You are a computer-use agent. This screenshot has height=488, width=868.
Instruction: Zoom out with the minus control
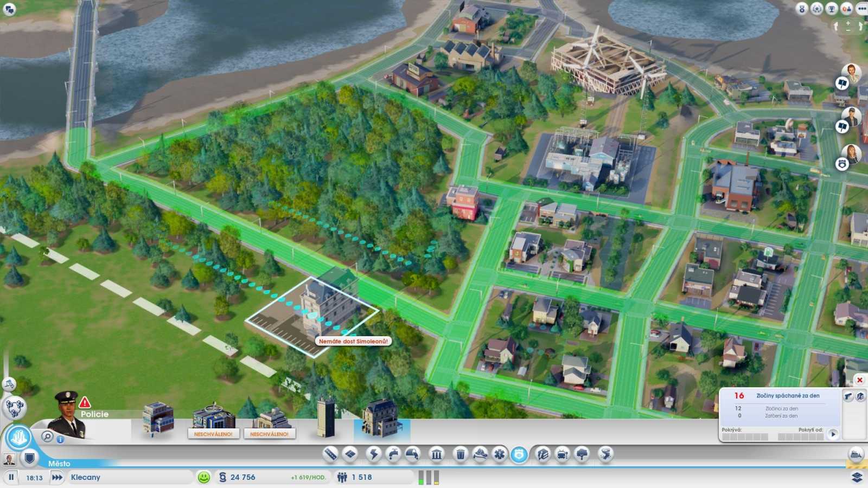click(848, 30)
